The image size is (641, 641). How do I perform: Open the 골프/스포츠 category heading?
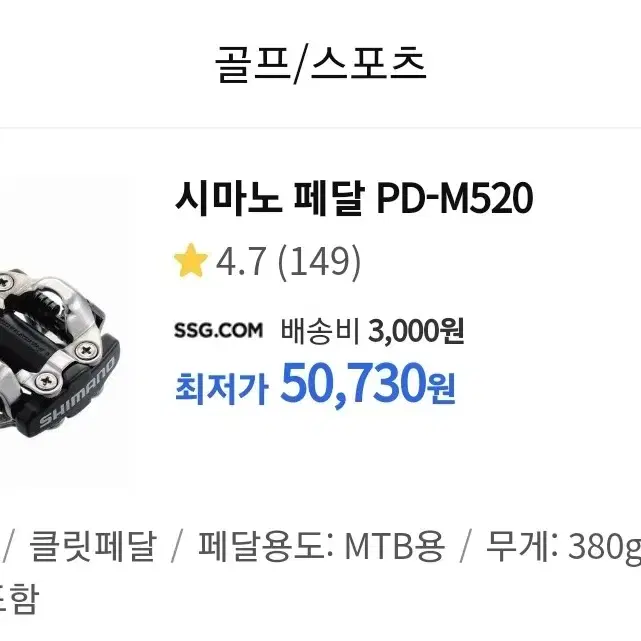[x=320, y=65]
